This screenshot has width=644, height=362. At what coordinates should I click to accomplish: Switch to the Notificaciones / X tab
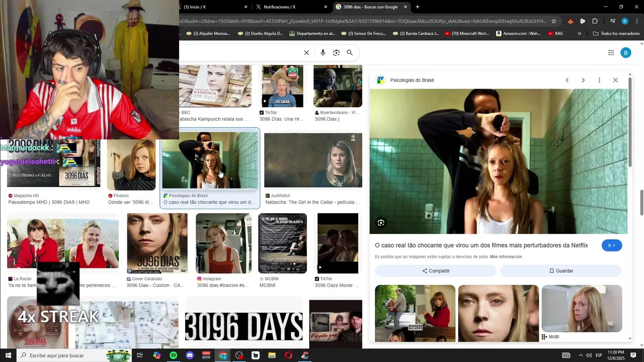(291, 7)
